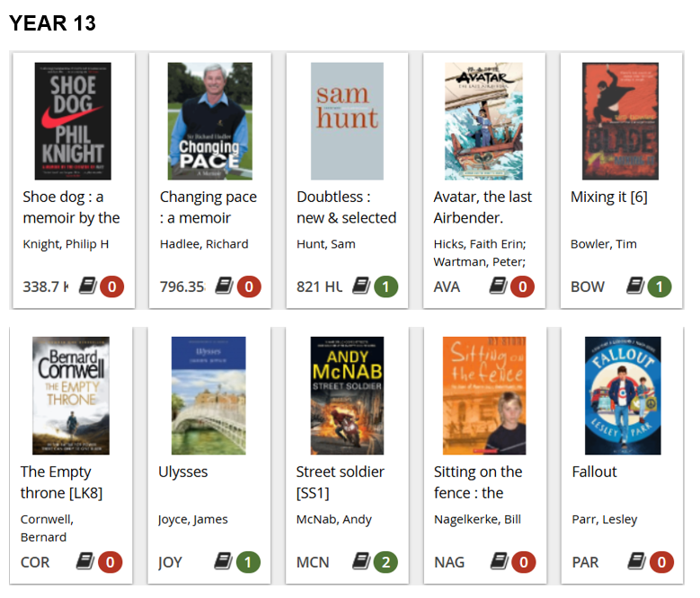Click red 0 badge on Sitting on the fence
The height and width of the screenshot is (598, 700).
tap(524, 562)
